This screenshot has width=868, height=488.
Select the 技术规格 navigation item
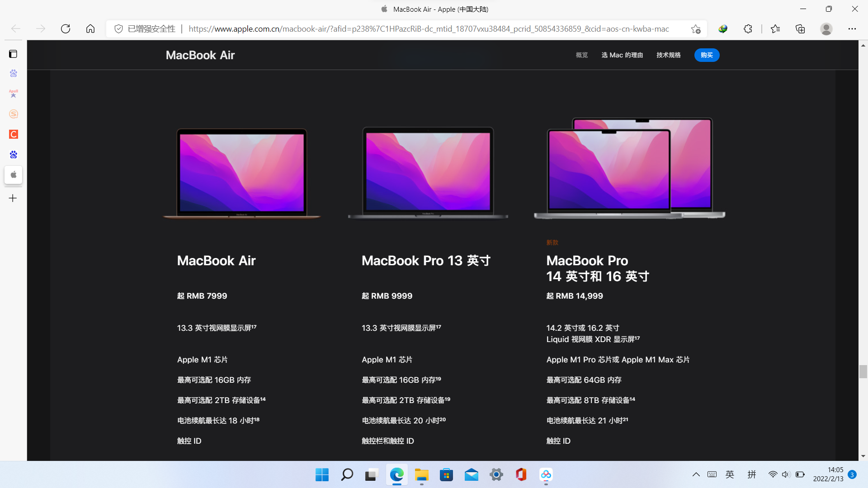pos(668,55)
